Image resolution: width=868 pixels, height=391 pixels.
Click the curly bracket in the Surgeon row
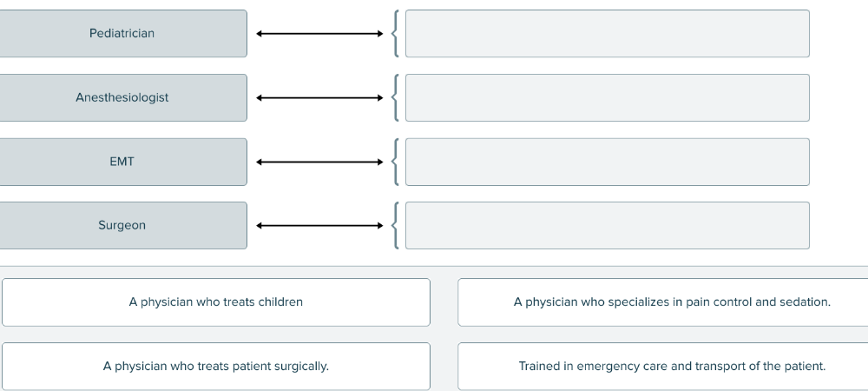click(396, 226)
